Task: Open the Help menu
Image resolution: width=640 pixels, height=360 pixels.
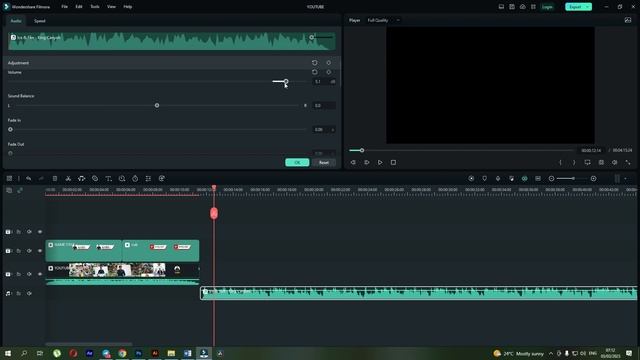Action: tap(128, 7)
